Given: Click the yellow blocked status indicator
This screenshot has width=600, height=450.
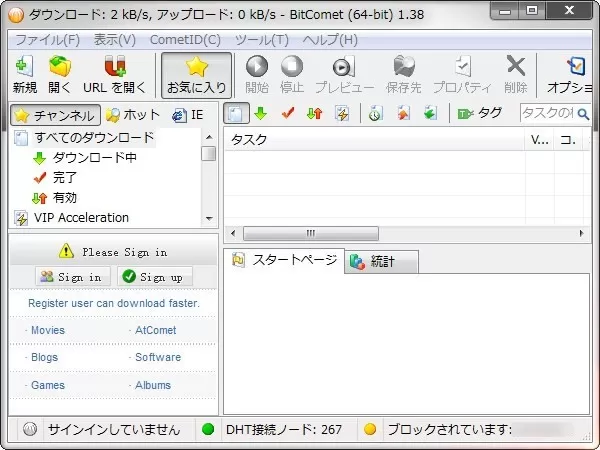Looking at the screenshot, I should (x=370, y=429).
